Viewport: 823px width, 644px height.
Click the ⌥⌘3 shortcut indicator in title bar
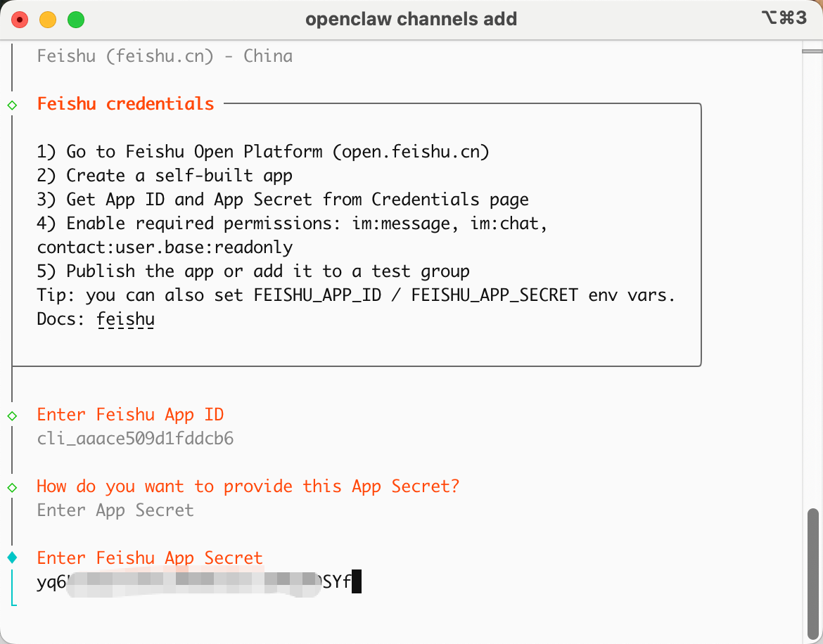tap(784, 18)
